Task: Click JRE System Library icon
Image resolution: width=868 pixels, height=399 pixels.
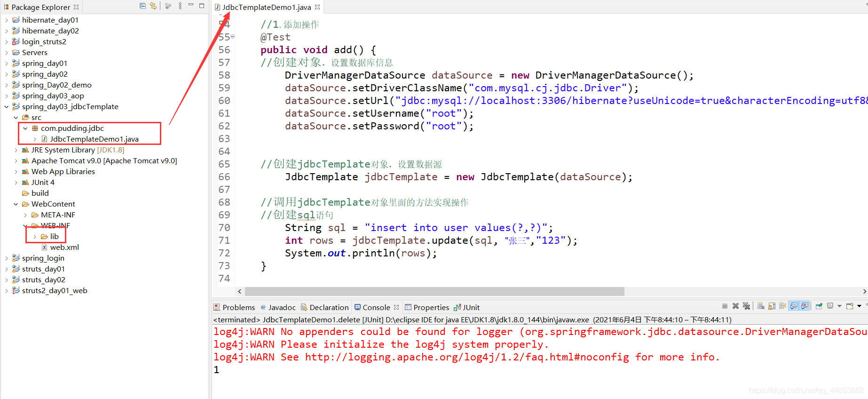Action: [25, 150]
